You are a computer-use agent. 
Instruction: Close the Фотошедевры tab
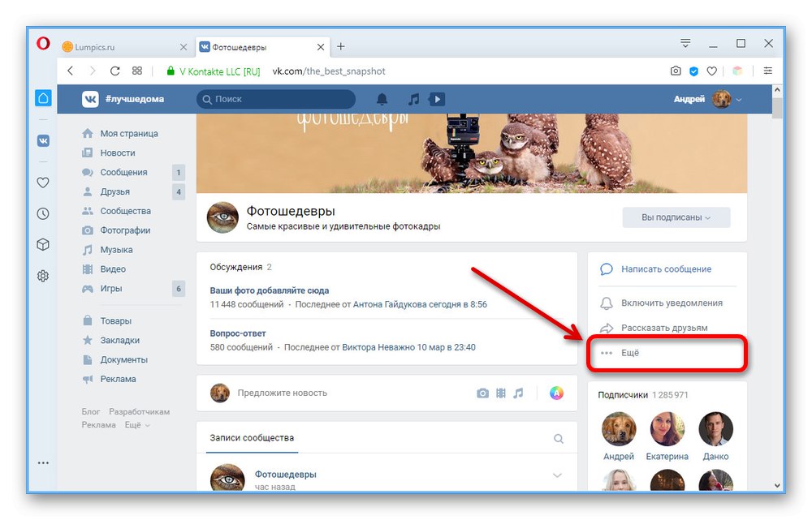[321, 47]
